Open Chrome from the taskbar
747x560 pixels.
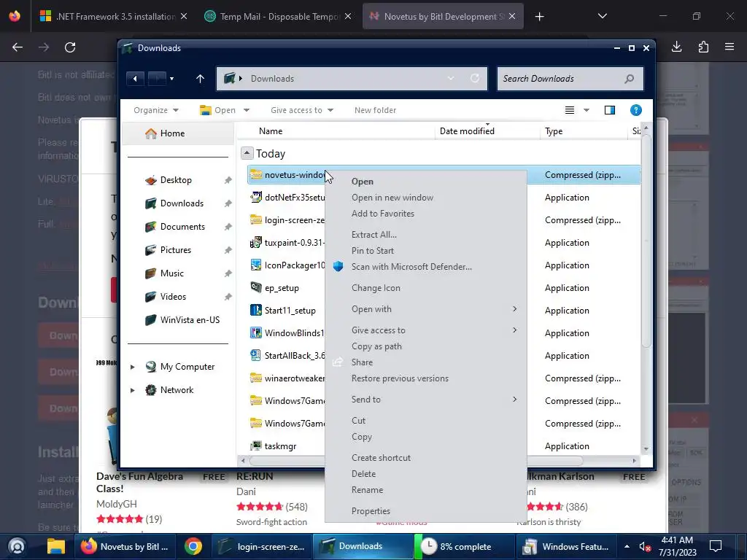click(x=193, y=546)
